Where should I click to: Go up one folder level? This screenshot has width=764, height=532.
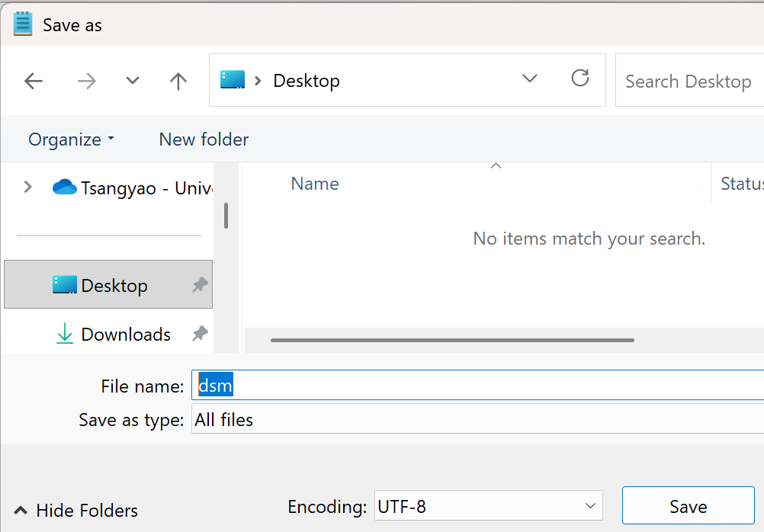178,81
